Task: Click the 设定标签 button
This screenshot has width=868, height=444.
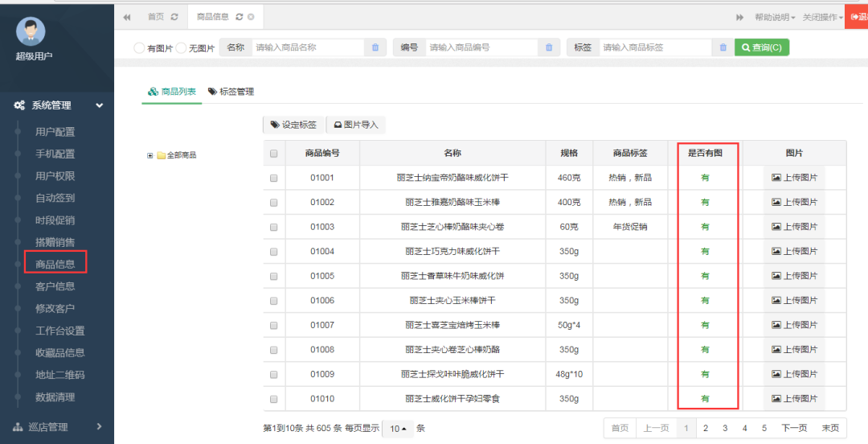Action: (293, 125)
